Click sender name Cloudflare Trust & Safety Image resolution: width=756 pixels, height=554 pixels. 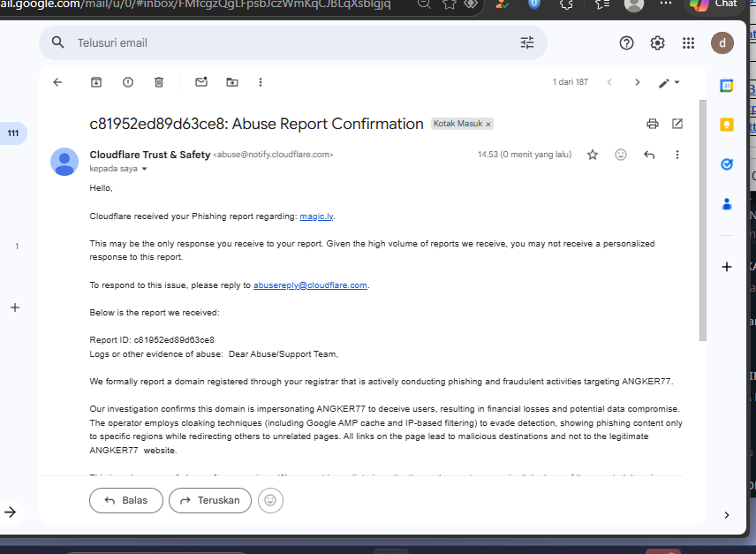pyautogui.click(x=150, y=155)
